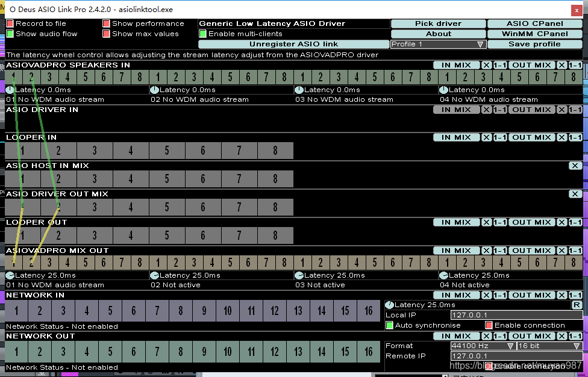Select LOOPER IN channel 1
The height and width of the screenshot is (377, 588).
click(x=22, y=151)
